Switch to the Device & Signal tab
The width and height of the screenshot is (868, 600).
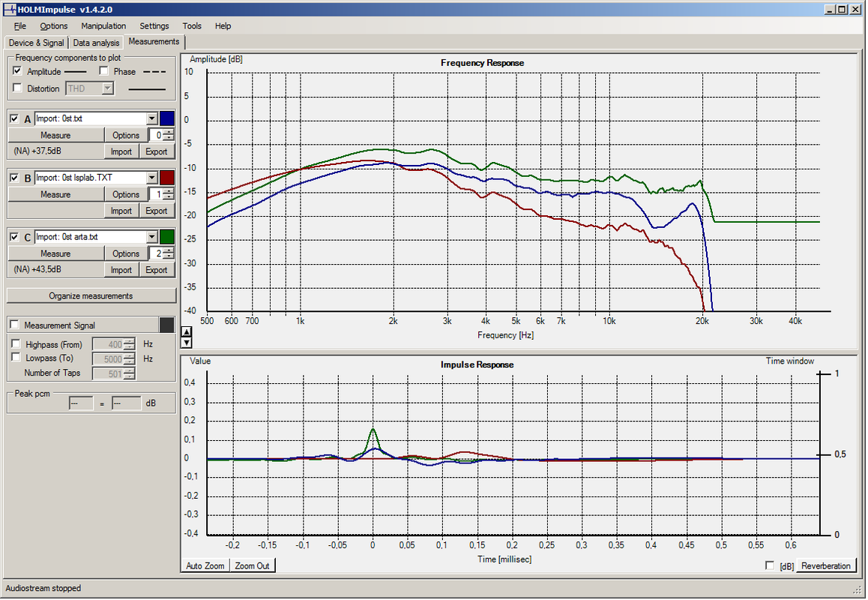[36, 43]
